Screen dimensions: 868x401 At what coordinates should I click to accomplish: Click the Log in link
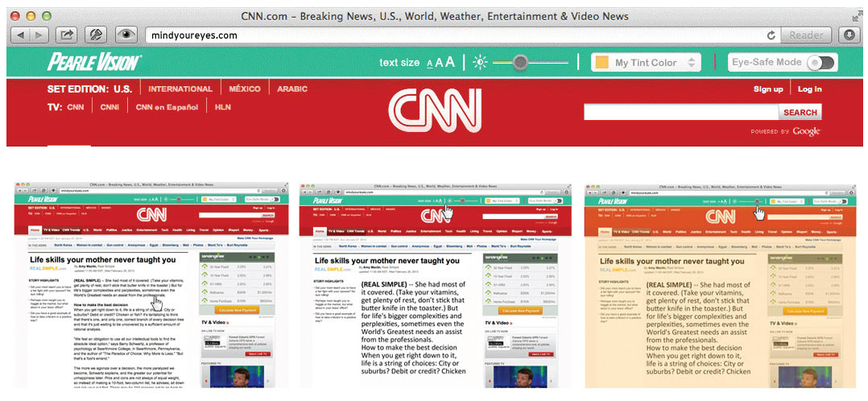[809, 89]
